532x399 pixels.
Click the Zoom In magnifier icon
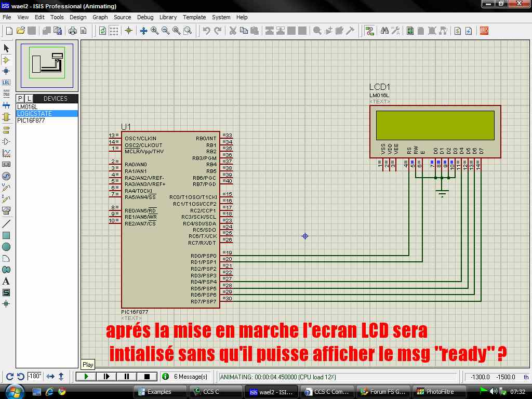(155, 31)
